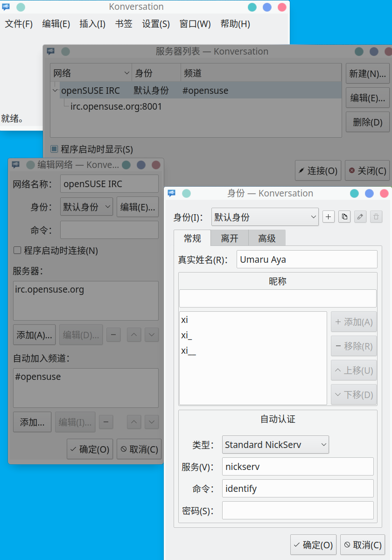The height and width of the screenshot is (560, 392).
Task: Move auto-join channel down in Edit Network
Action: pos(152,422)
